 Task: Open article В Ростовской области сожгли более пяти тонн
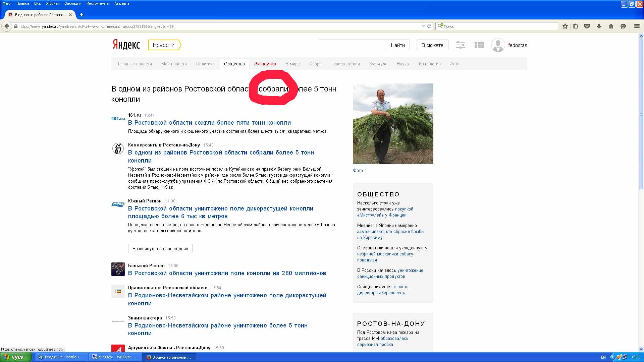pyautogui.click(x=209, y=123)
